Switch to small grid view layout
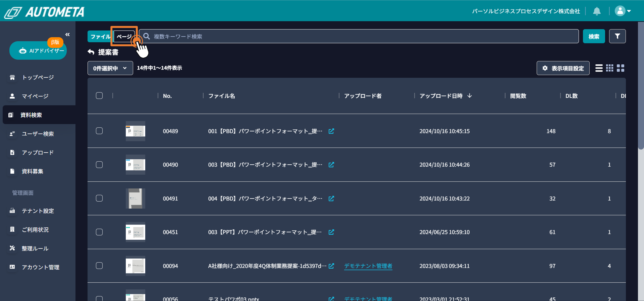The width and height of the screenshot is (644, 301). pyautogui.click(x=609, y=68)
